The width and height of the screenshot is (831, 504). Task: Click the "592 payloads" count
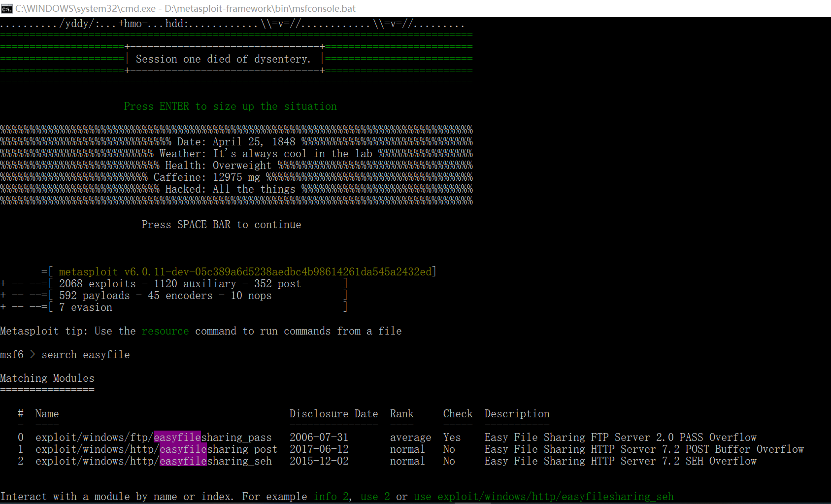tap(94, 296)
